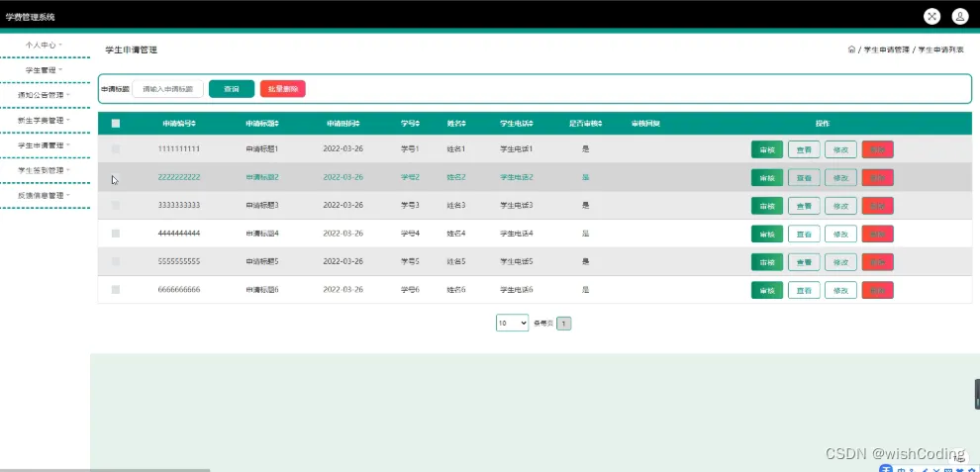The image size is (980, 472).
Task: Click the red 批量删除 button
Action: click(x=282, y=89)
